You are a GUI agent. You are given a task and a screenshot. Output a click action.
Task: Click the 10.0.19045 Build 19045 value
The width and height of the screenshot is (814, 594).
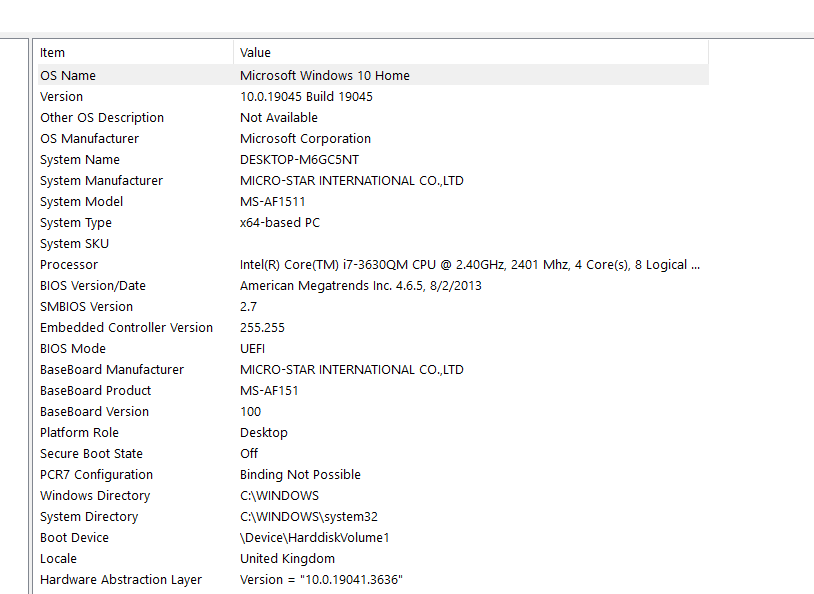pyautogui.click(x=306, y=97)
